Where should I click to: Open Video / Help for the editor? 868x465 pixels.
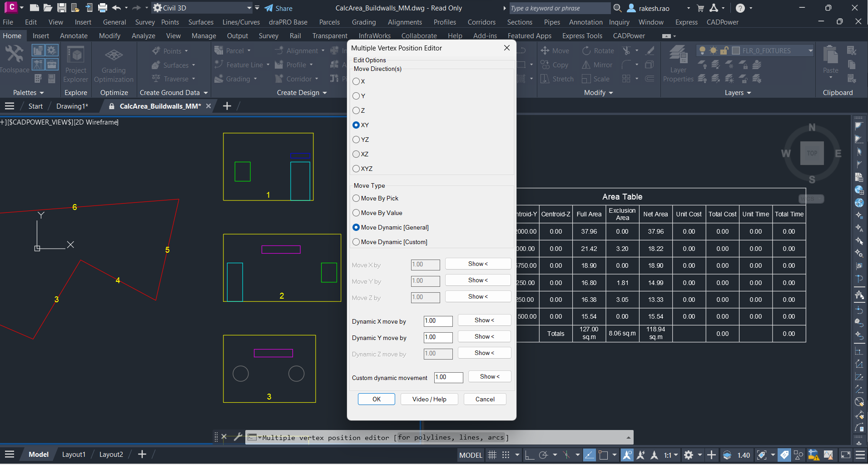pos(429,399)
